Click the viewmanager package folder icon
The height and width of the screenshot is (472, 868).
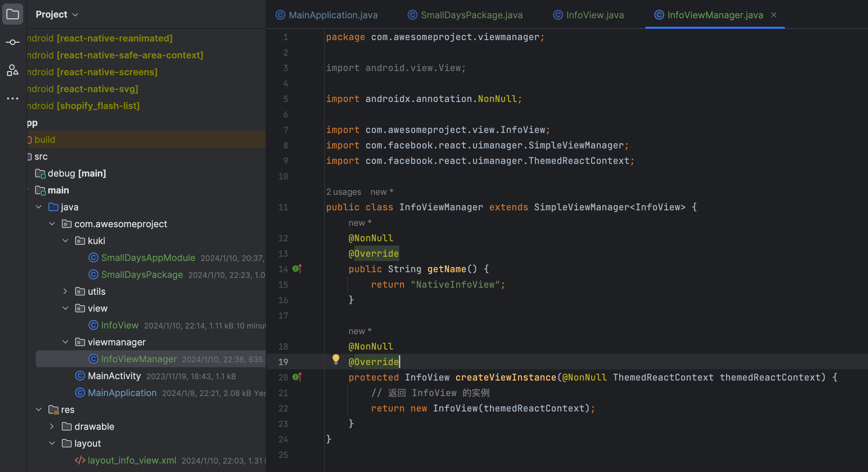tap(80, 342)
